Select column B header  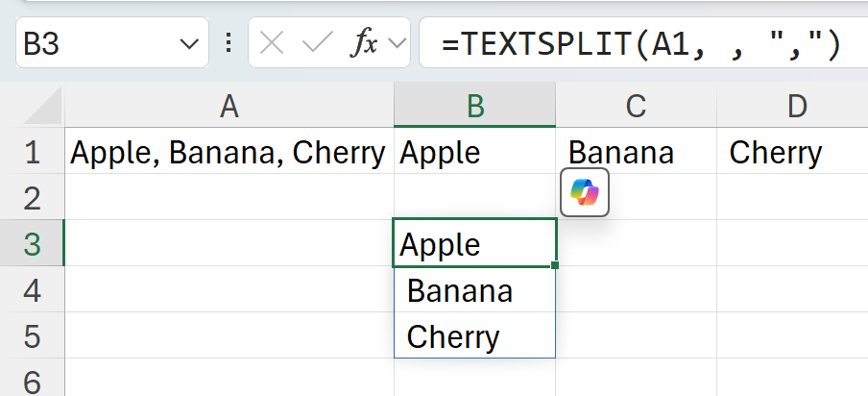click(474, 107)
